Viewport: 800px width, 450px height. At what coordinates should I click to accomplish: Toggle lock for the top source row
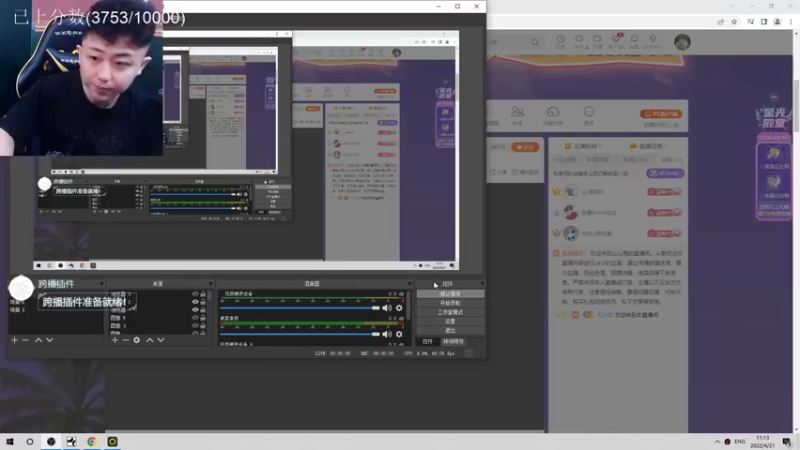pyautogui.click(x=203, y=294)
